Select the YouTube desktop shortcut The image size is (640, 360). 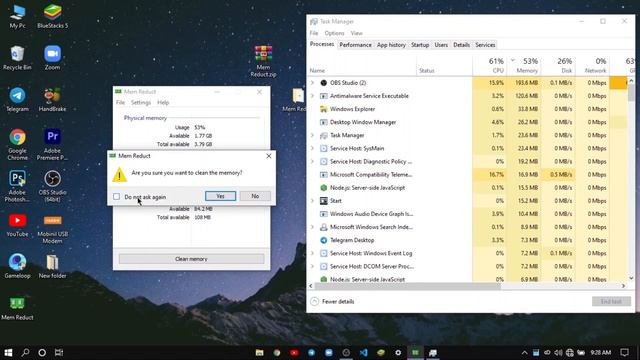[17, 225]
